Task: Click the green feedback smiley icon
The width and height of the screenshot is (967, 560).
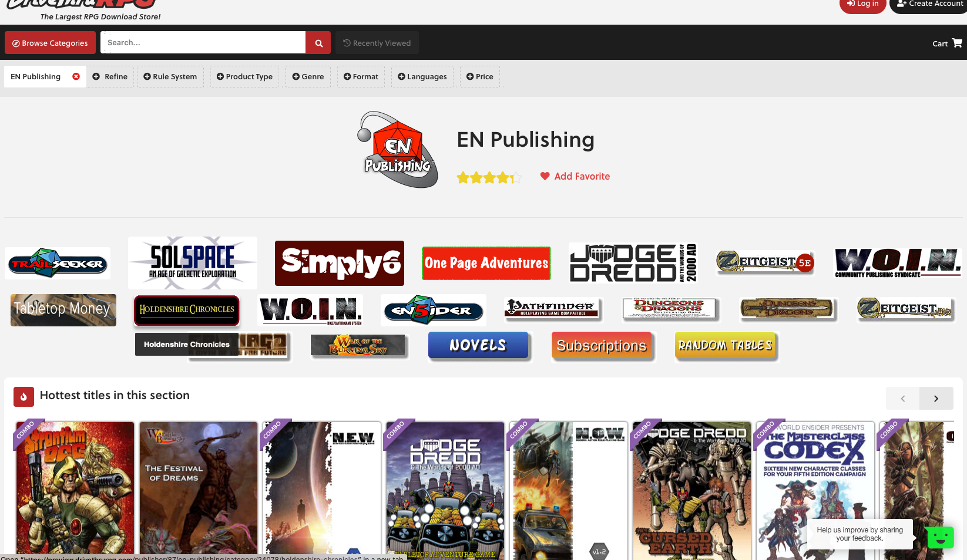Action: tap(940, 537)
